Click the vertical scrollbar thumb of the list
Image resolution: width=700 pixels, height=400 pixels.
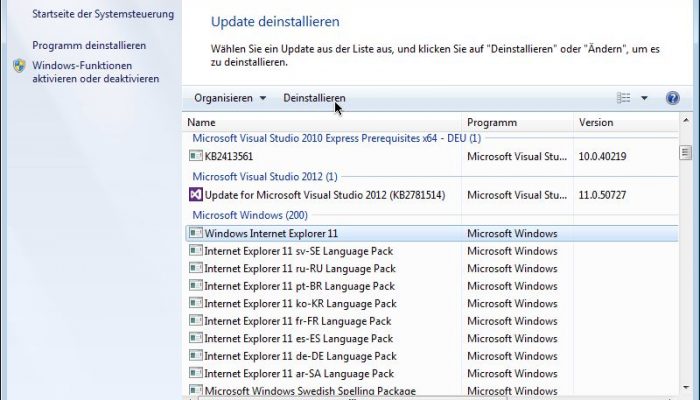(x=685, y=152)
